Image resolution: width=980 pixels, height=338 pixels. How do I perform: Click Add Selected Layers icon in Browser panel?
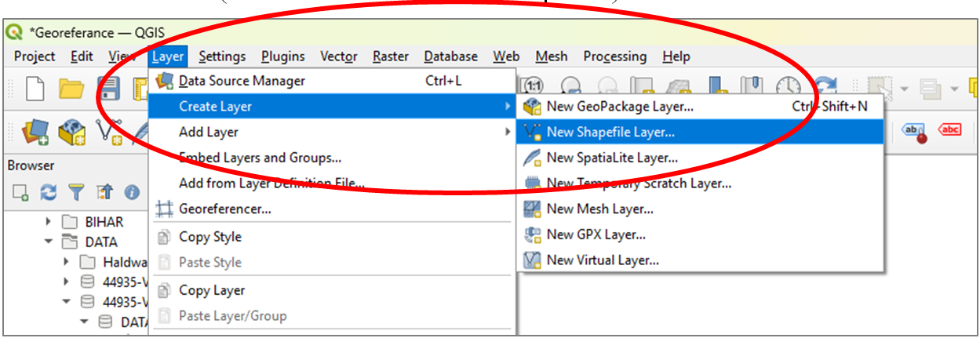[20, 191]
